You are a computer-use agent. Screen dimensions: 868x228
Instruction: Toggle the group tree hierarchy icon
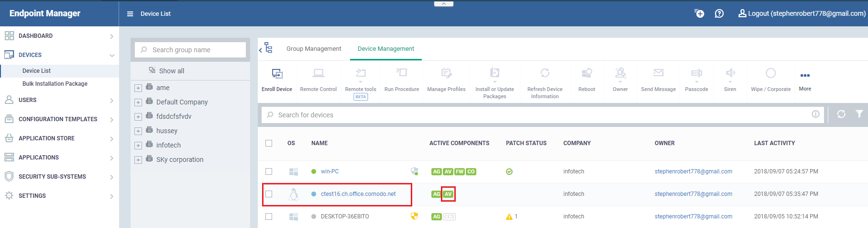268,48
